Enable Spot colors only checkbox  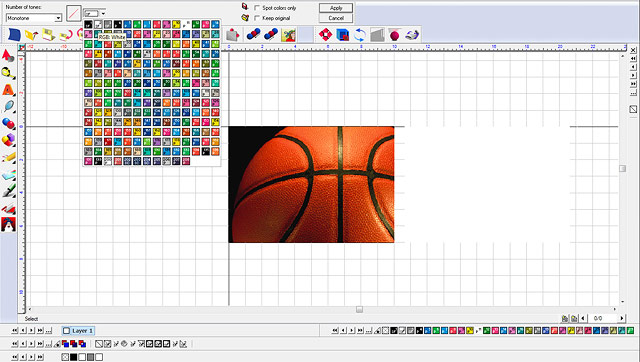pyautogui.click(x=257, y=8)
